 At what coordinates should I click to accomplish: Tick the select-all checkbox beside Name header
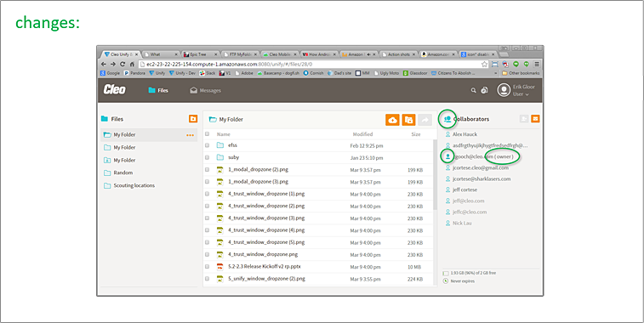(207, 133)
